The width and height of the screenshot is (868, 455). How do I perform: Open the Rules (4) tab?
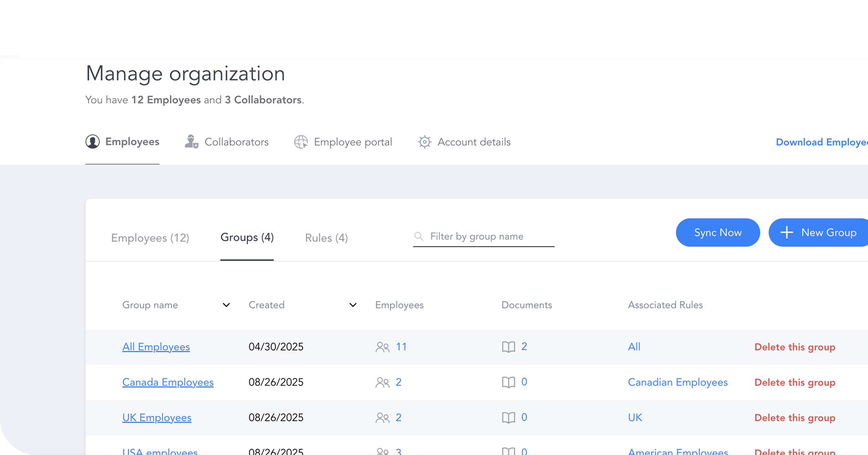pos(326,238)
